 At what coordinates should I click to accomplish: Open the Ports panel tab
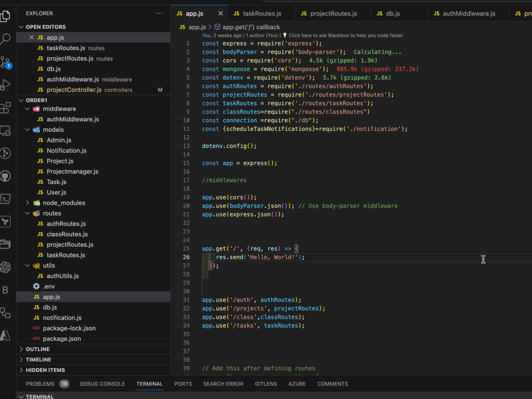tap(183, 384)
